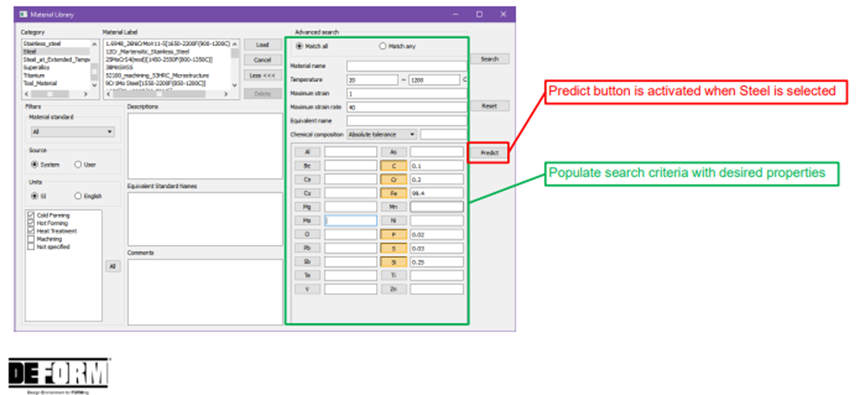Deselect the highlighted C element button
The height and width of the screenshot is (395, 865).
[x=393, y=166]
